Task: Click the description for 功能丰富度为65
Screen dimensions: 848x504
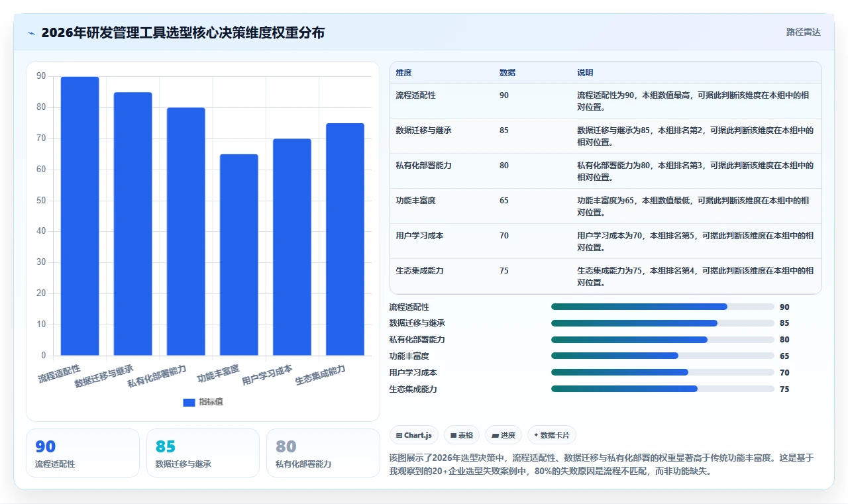Action: coord(694,206)
